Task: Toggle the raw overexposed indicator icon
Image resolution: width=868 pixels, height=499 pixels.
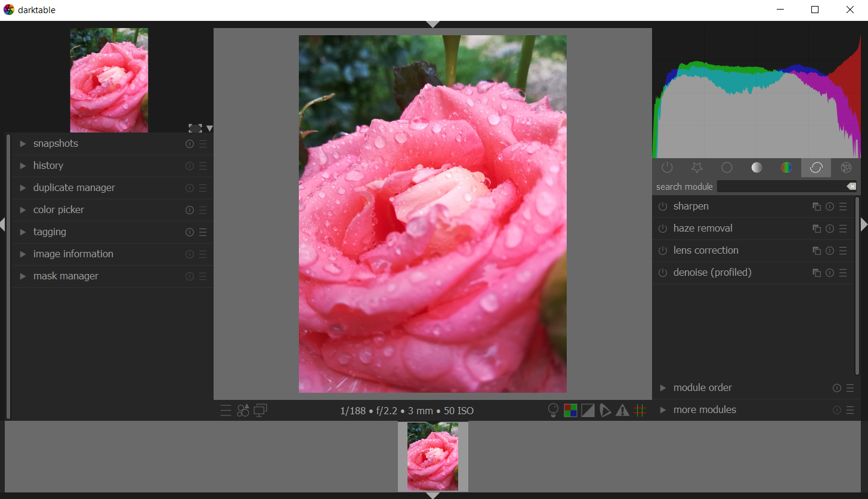Action: coord(570,411)
